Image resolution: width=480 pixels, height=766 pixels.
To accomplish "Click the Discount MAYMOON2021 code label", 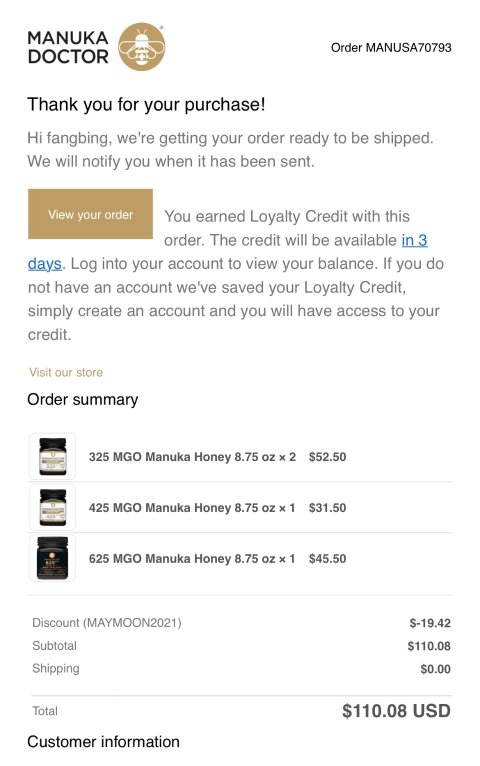I will pos(106,623).
